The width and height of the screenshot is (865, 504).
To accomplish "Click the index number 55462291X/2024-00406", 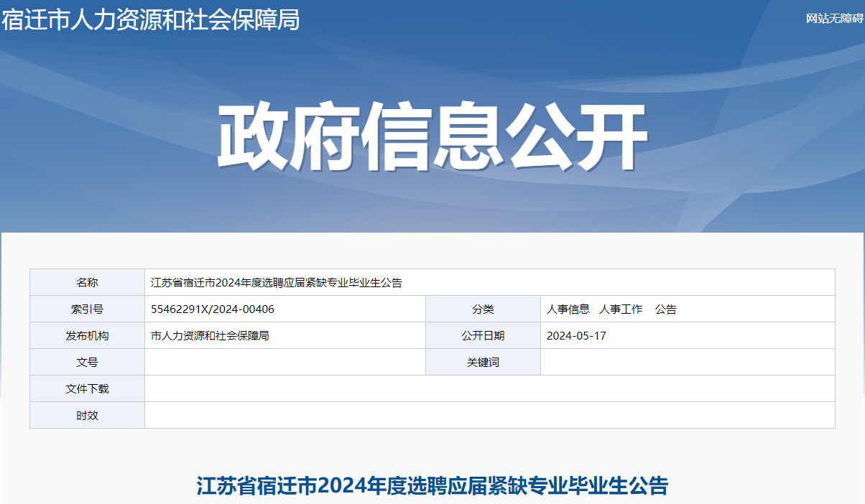I will 213,309.
